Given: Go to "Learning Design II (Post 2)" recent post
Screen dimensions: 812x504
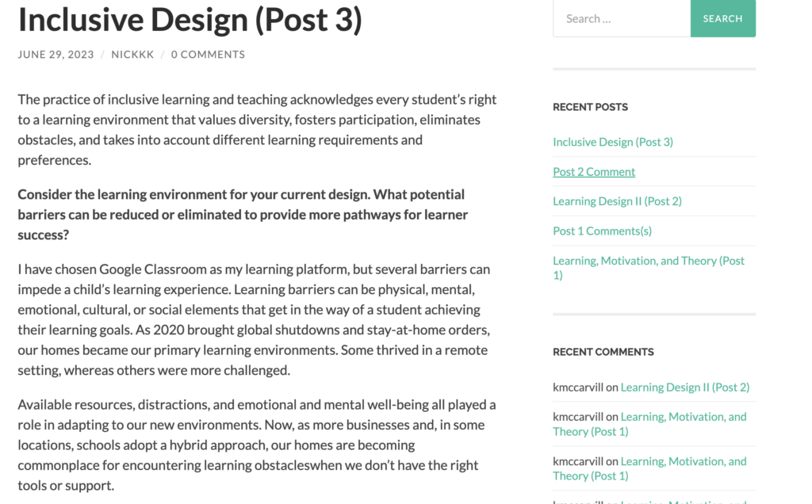Looking at the screenshot, I should [617, 201].
